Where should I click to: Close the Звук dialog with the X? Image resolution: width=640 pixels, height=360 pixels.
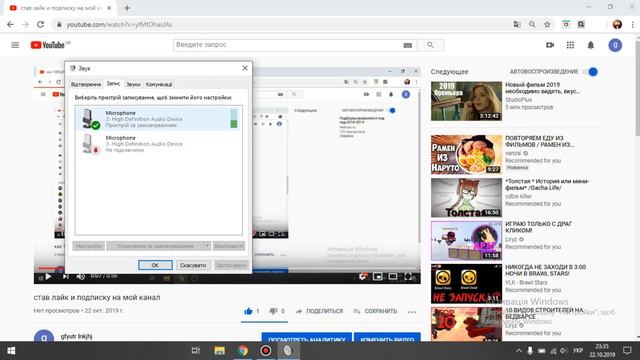pyautogui.click(x=245, y=68)
